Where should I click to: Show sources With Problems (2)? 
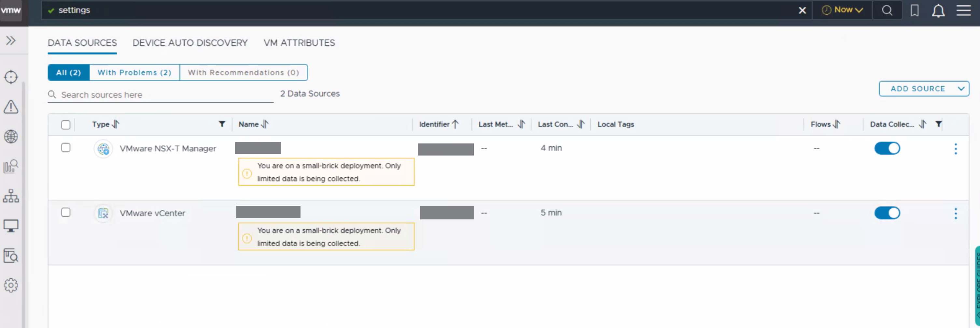[134, 72]
